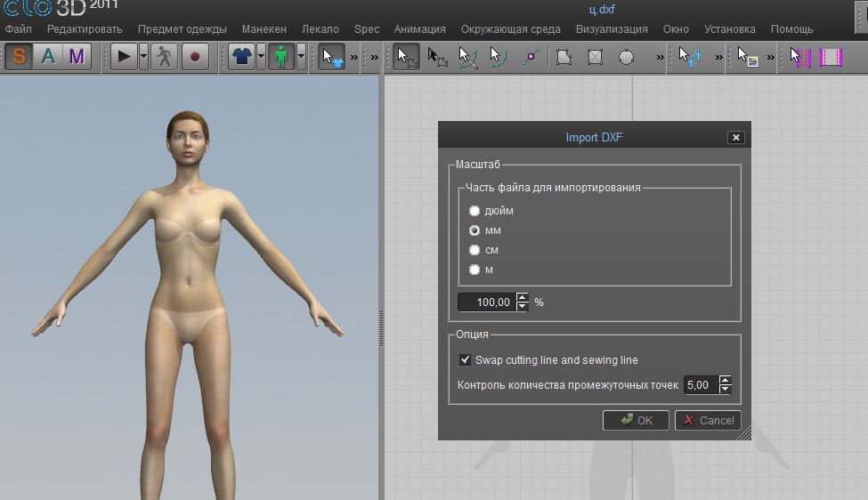Viewport: 868px width, 500px height.
Task: Open the Лекало menu
Action: (x=320, y=29)
